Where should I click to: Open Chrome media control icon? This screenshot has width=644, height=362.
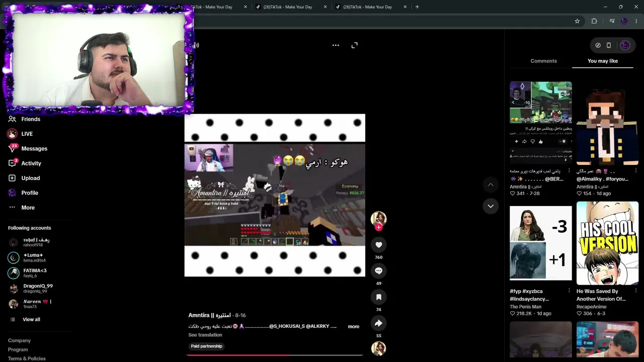click(612, 21)
